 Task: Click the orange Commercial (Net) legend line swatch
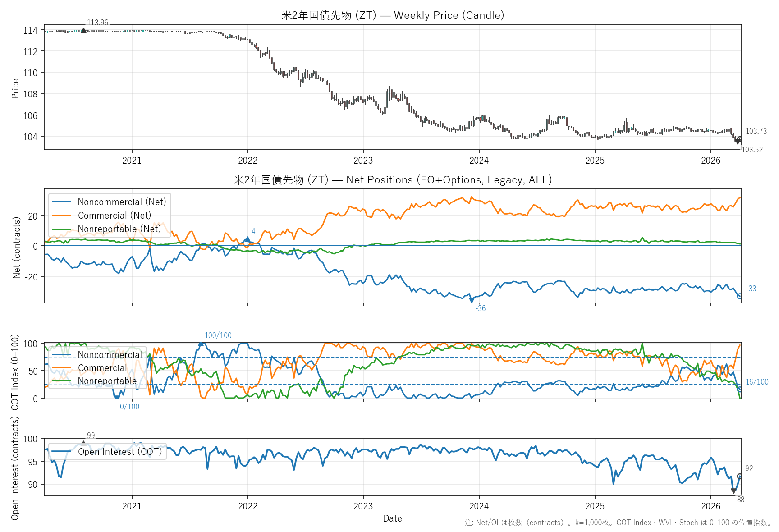(62, 216)
